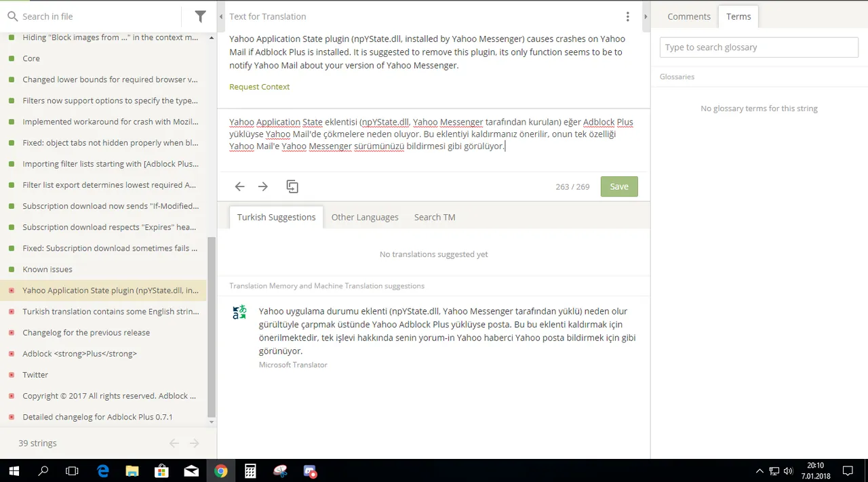868x482 pixels.
Task: Collapse the right comments panel arrow
Action: pyautogui.click(x=646, y=16)
